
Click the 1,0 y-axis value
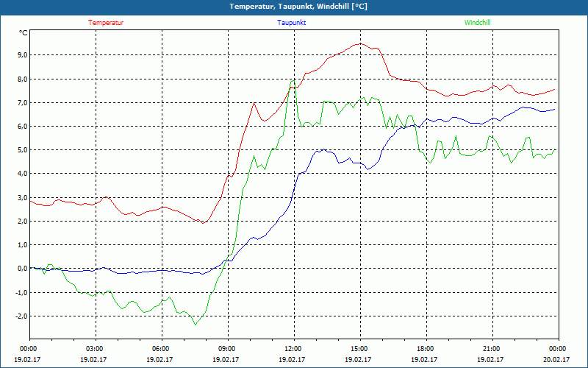[23, 245]
